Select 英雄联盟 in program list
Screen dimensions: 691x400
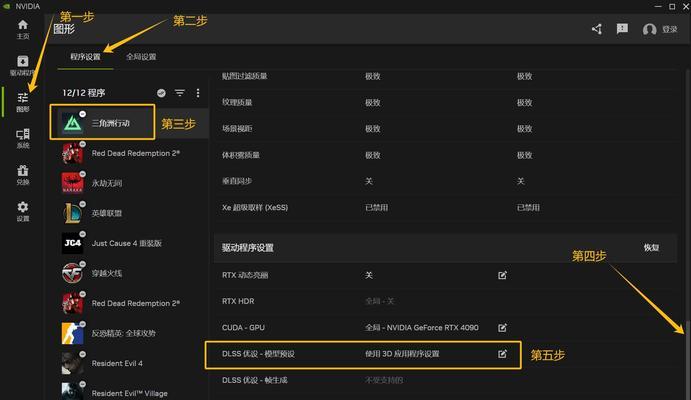[132, 213]
